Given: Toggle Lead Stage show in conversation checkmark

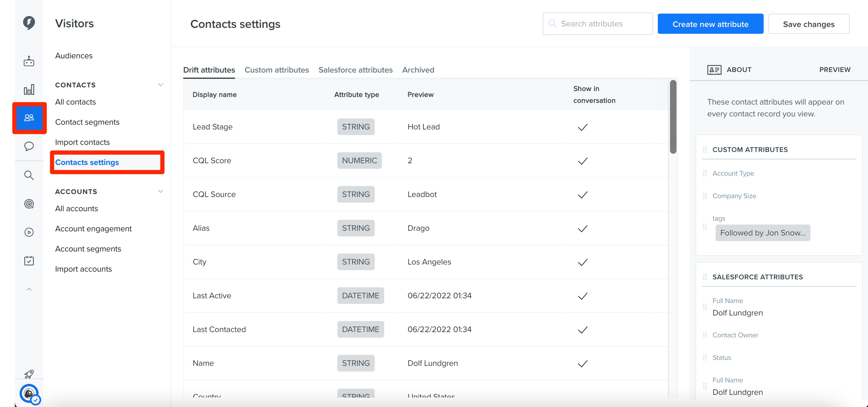Looking at the screenshot, I should [583, 127].
